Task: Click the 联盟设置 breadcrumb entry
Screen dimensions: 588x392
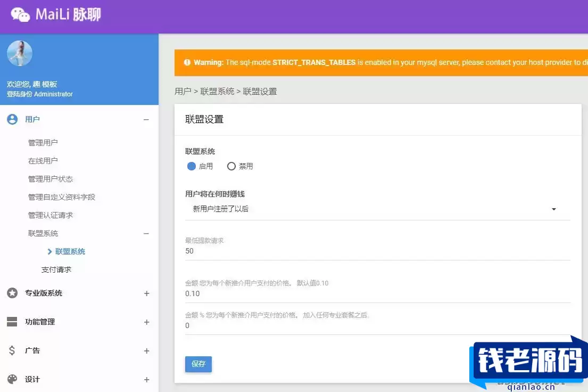Action: click(260, 91)
